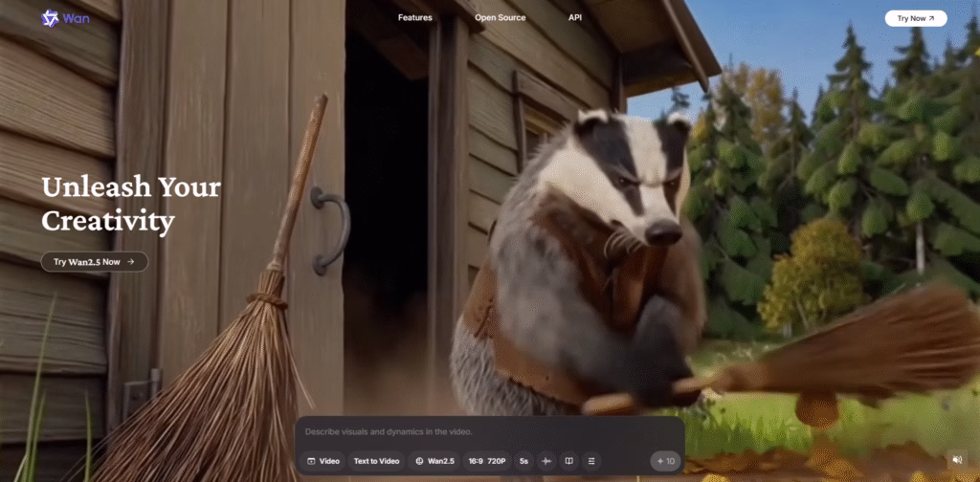Click the Wan logo icon

point(50,18)
